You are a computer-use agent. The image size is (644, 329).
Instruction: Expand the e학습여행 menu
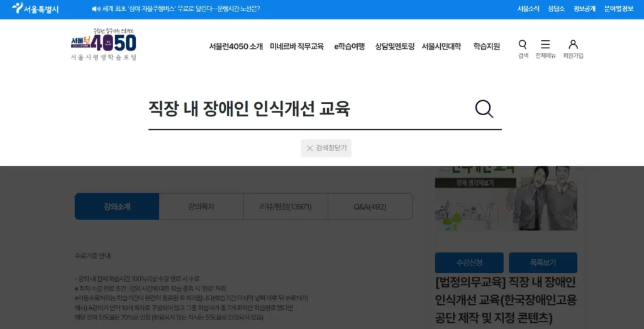click(349, 47)
